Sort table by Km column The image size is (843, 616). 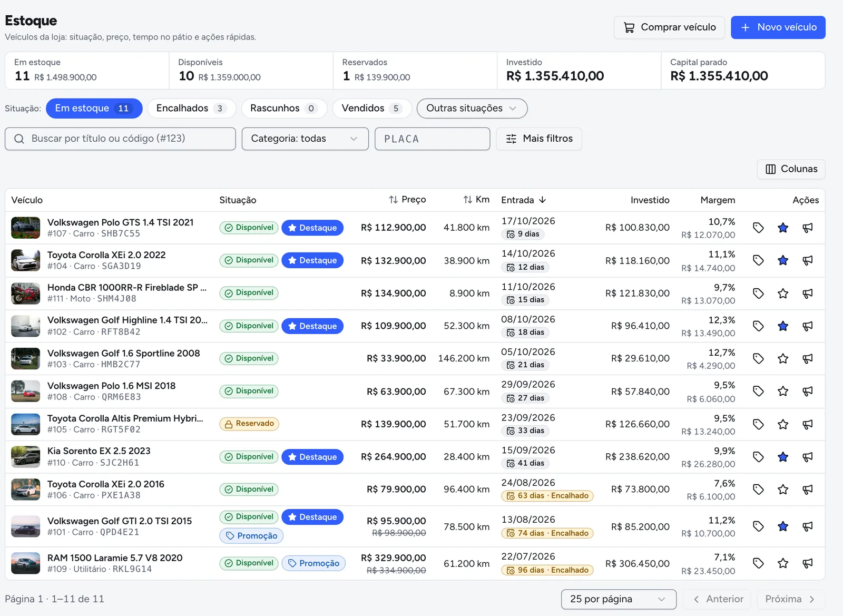coord(476,200)
